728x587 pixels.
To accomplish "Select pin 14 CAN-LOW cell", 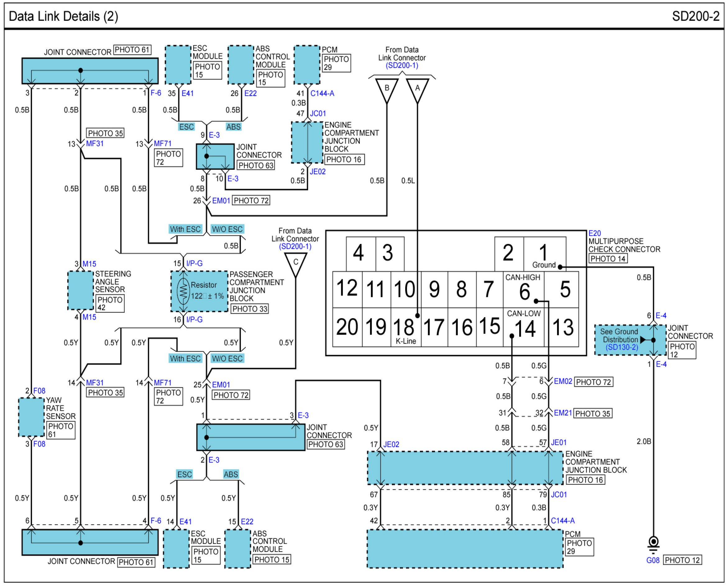I will [523, 327].
